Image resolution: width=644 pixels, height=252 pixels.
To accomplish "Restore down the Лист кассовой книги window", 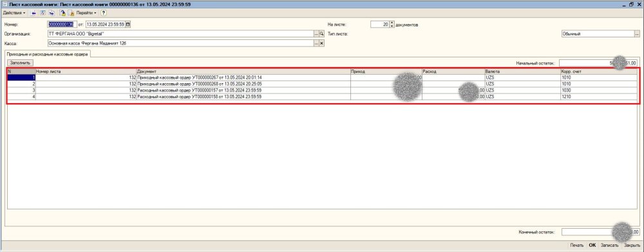I will [x=632, y=4].
